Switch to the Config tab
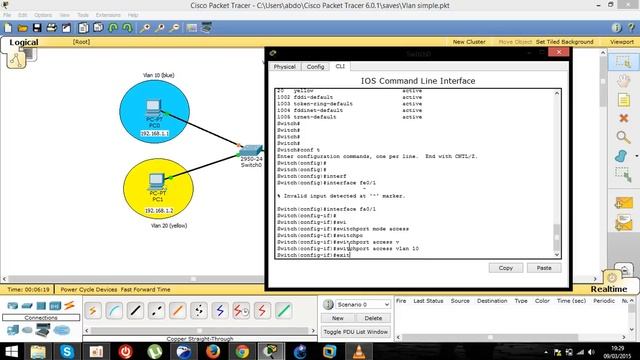640x360 pixels. click(x=316, y=67)
